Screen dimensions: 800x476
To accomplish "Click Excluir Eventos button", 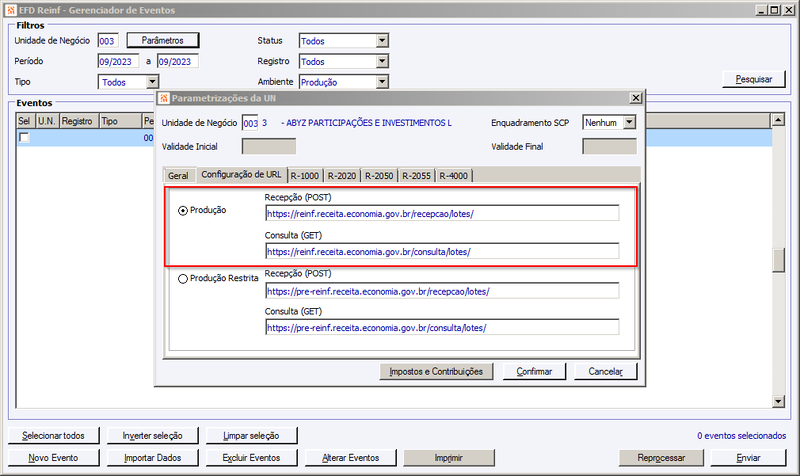I will [x=252, y=458].
